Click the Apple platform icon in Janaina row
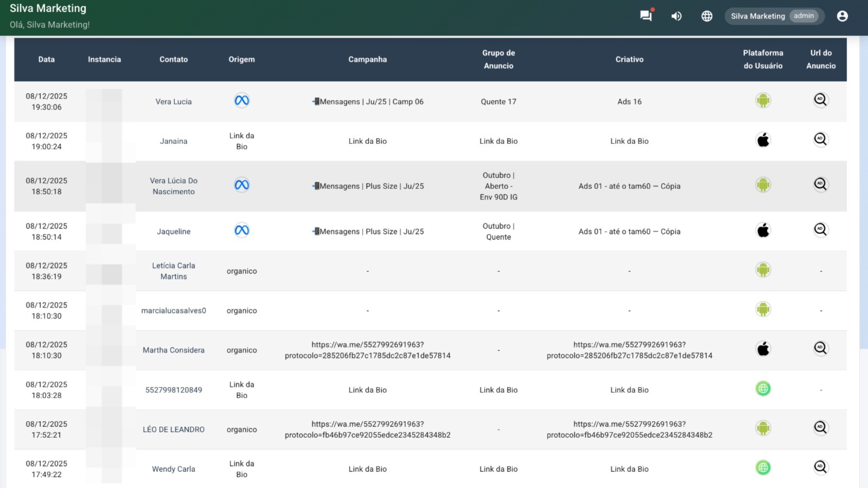The width and height of the screenshot is (868, 488). click(763, 140)
